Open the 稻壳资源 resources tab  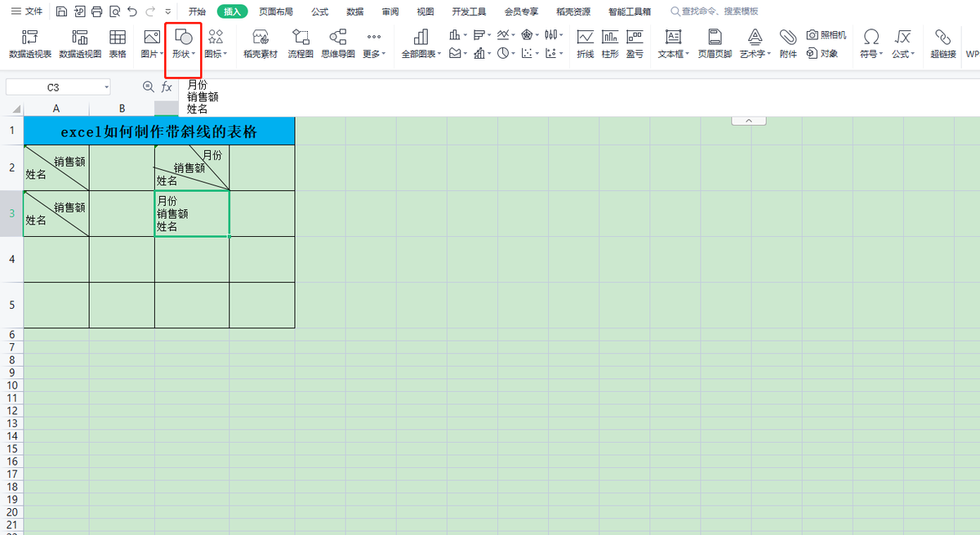click(x=573, y=11)
